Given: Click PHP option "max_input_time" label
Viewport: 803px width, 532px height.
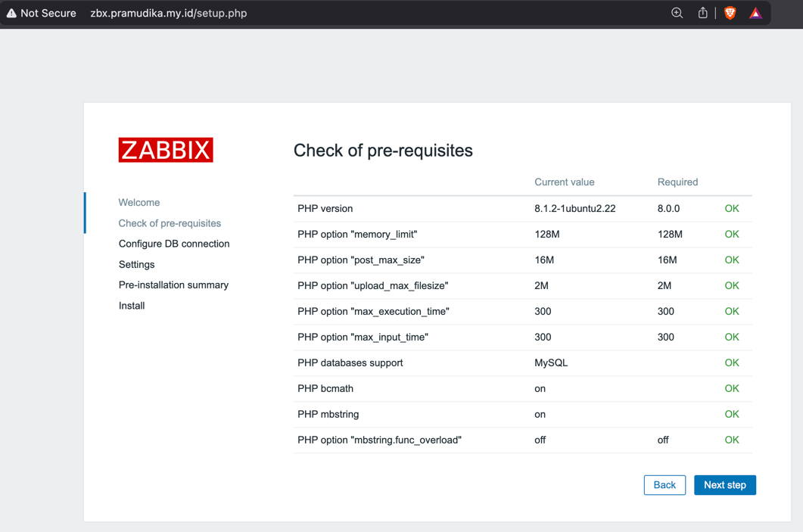Looking at the screenshot, I should coord(363,337).
